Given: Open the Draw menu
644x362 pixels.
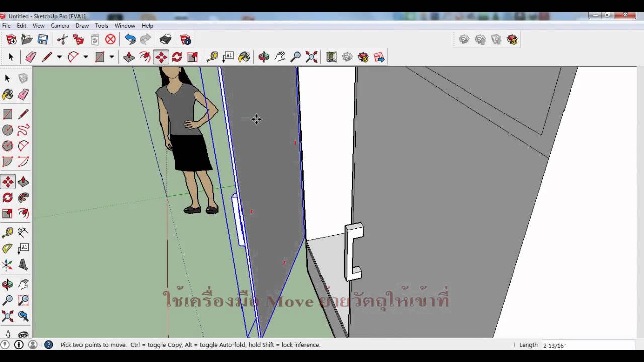Looking at the screenshot, I should click(x=82, y=26).
